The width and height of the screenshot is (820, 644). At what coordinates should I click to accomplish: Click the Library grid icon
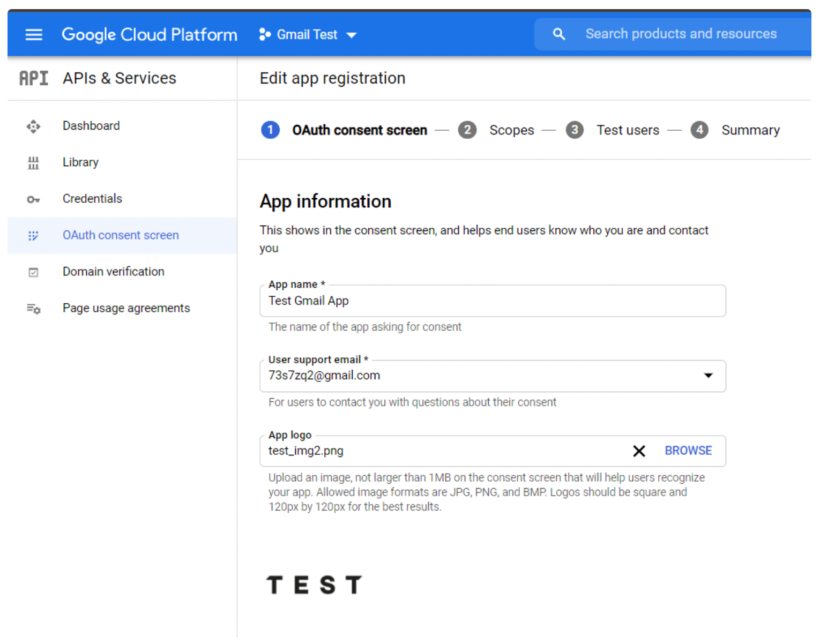point(33,163)
